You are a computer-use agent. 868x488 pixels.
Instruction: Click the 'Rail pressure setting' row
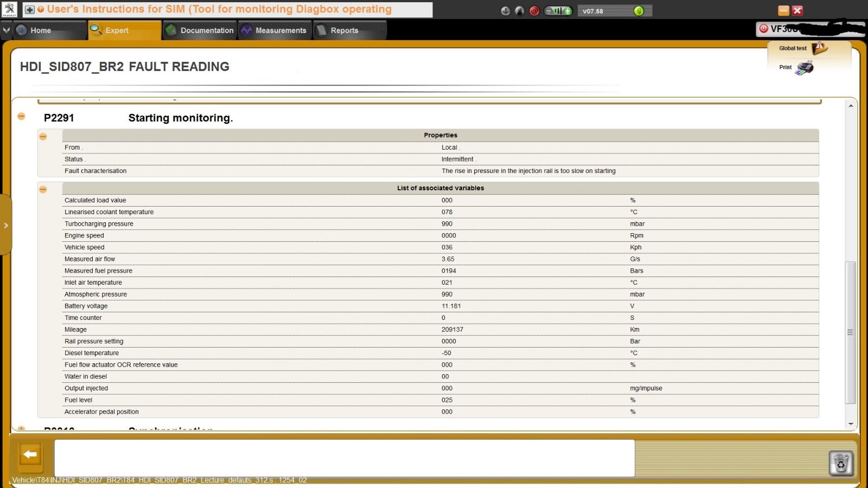point(441,341)
